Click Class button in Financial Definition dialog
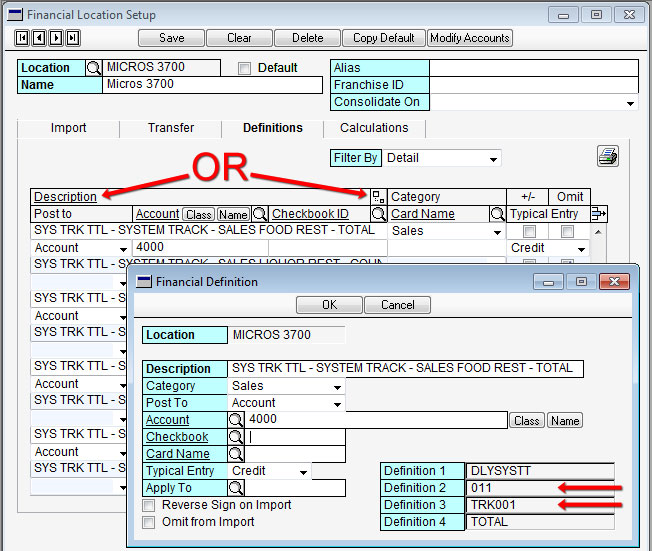This screenshot has height=551, width=652. [x=527, y=421]
